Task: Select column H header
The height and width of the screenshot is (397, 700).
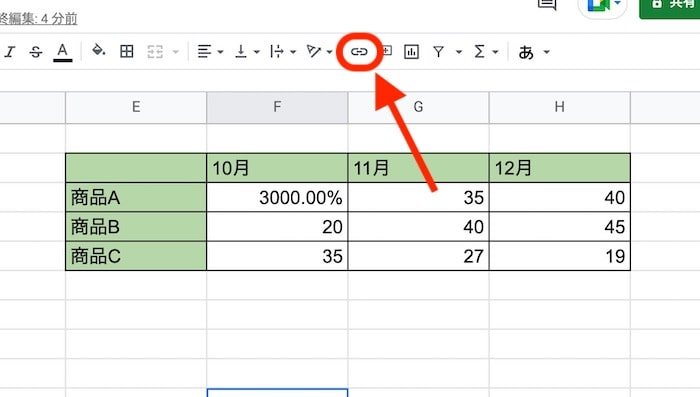Action: pyautogui.click(x=559, y=107)
